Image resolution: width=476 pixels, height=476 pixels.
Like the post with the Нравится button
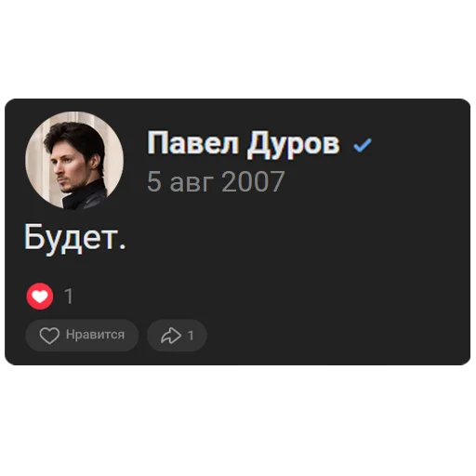82,336
